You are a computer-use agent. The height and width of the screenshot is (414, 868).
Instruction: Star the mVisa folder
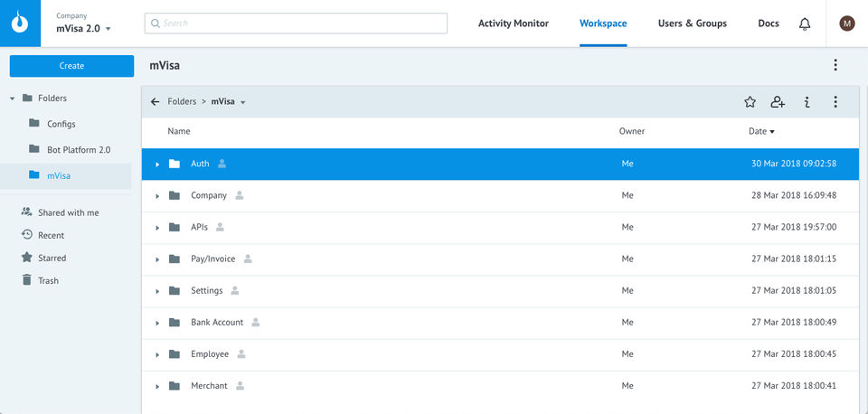click(x=750, y=102)
